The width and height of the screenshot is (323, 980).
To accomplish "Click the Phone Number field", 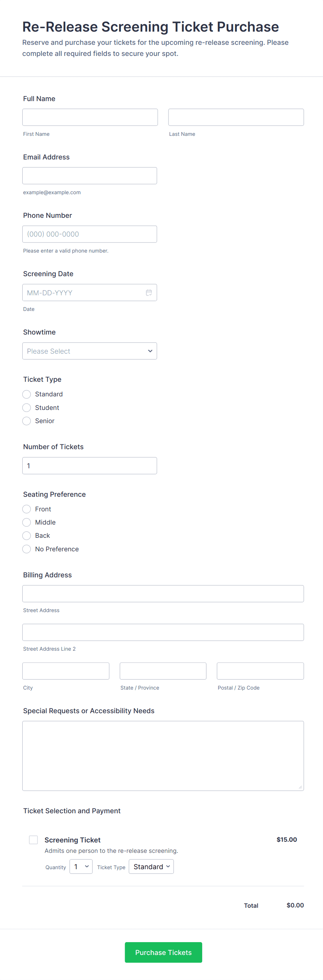I will pyautogui.click(x=89, y=234).
